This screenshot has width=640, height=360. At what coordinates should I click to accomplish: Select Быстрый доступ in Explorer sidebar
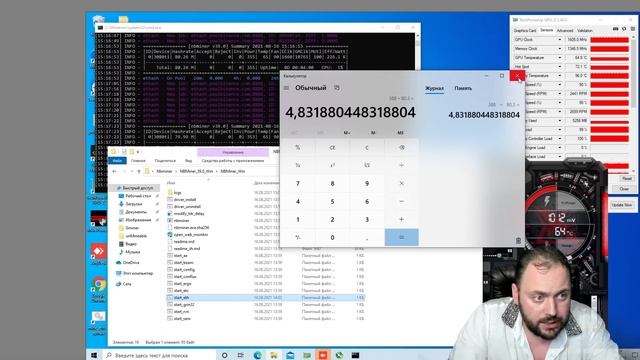[x=135, y=188]
